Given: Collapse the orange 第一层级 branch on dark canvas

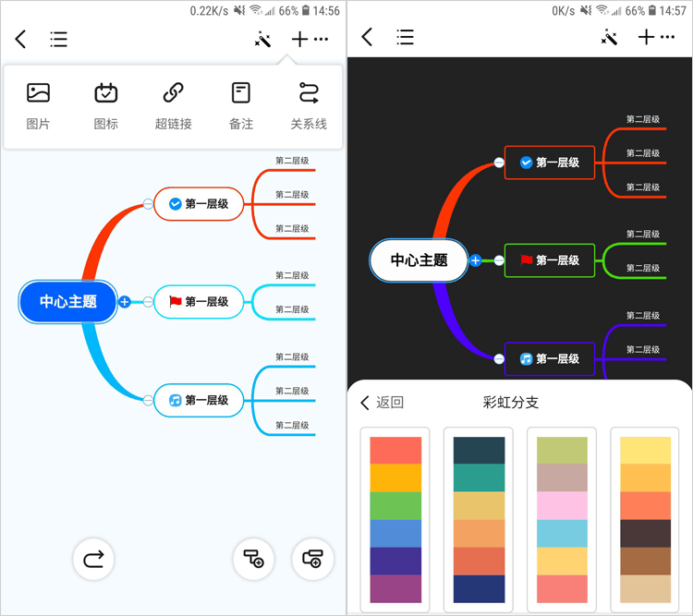Looking at the screenshot, I should (499, 163).
